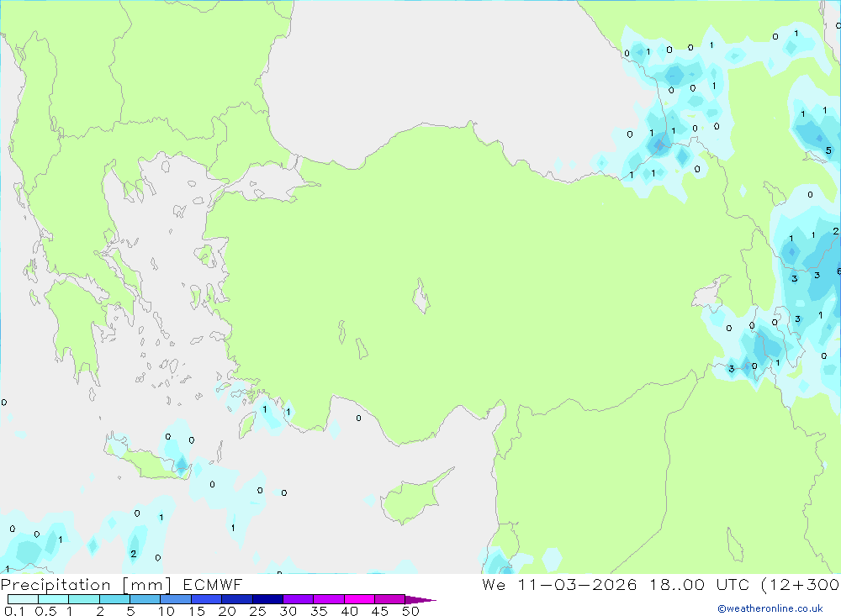
Task: Select the 20–25 mm legend swatch
Action: coord(237,599)
